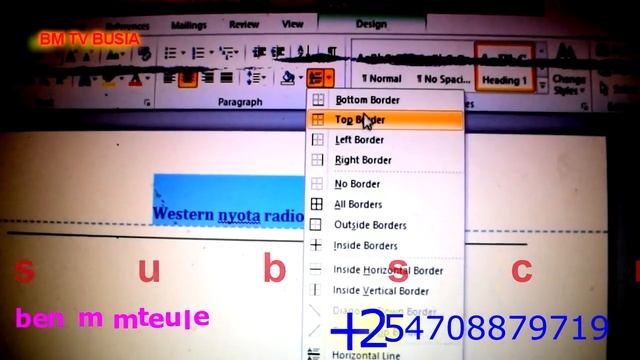Click the Decrease Indent icon
This screenshot has height=360, width=640.
pos(259,52)
